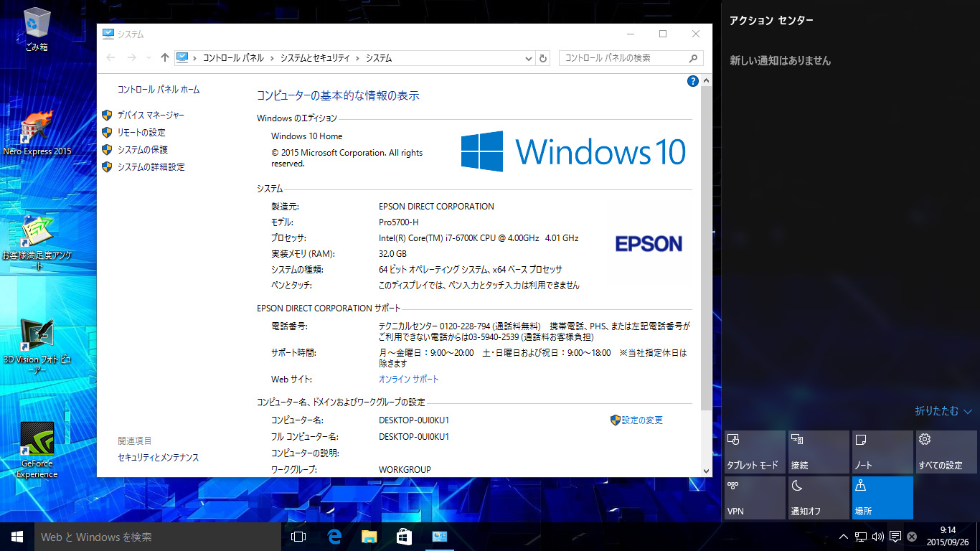This screenshot has height=551, width=980.
Task: Click the Connect quick action tile
Action: pos(819,452)
